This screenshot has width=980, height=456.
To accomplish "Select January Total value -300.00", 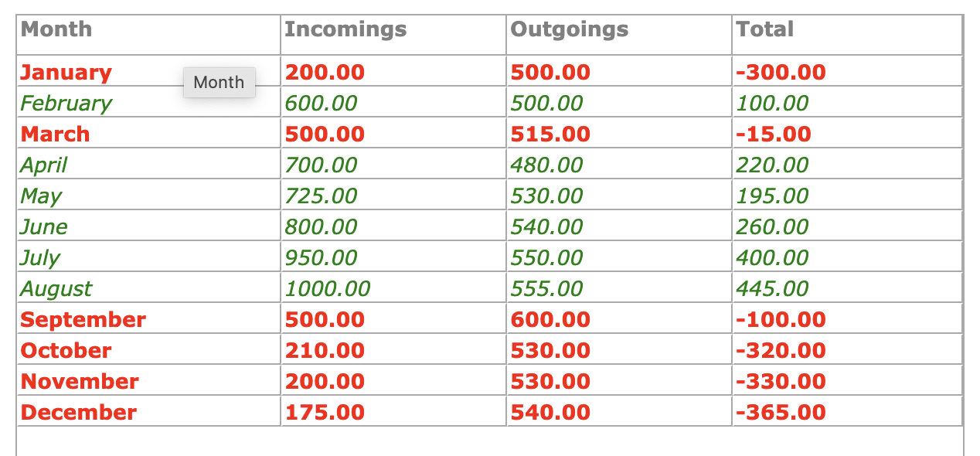I will point(781,73).
